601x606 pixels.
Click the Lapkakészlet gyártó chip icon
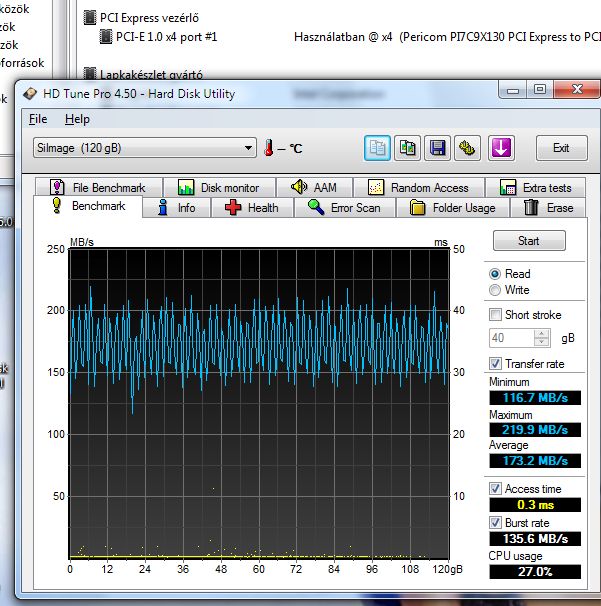pos(90,73)
